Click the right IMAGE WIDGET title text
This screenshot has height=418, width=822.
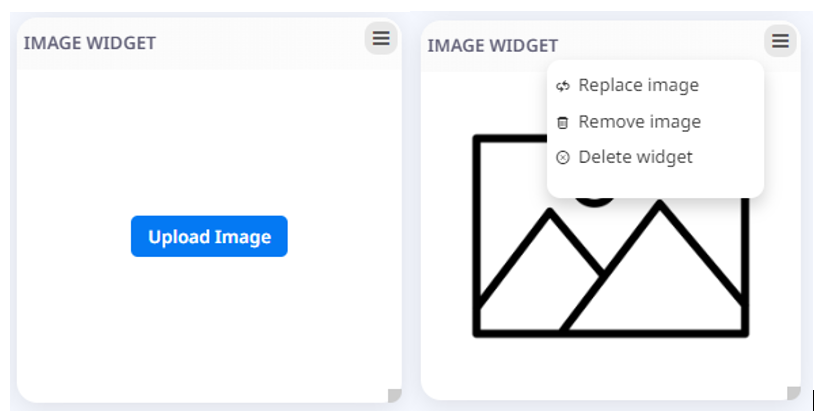(x=493, y=46)
